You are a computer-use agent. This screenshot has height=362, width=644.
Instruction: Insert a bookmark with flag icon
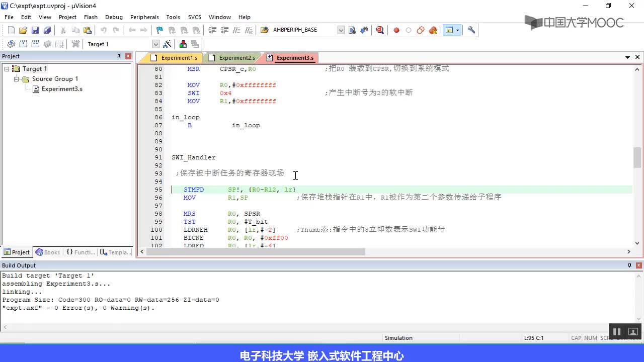pos(159,30)
